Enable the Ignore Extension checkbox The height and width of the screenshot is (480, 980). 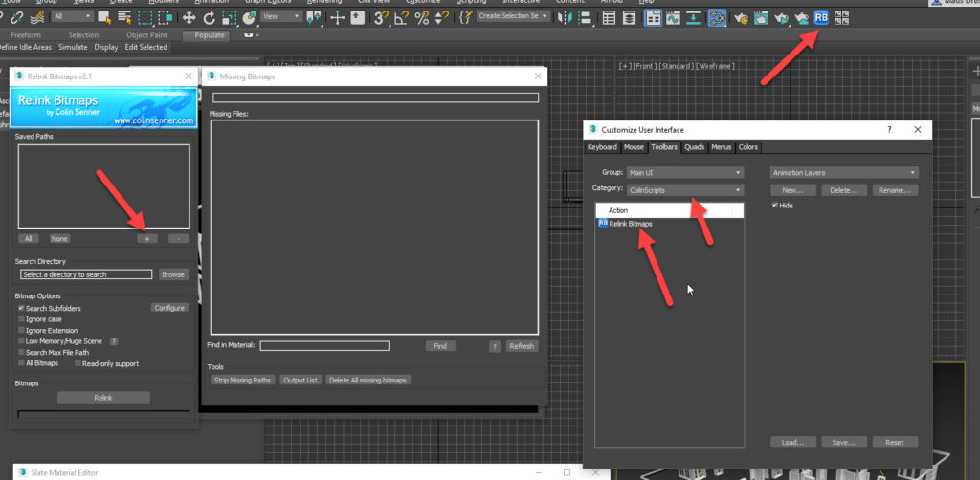[x=21, y=330]
